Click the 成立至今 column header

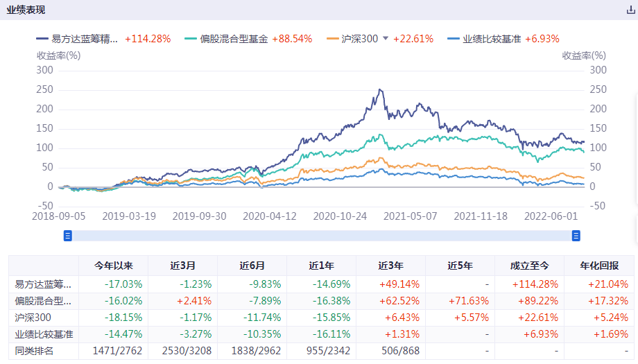[529, 266]
